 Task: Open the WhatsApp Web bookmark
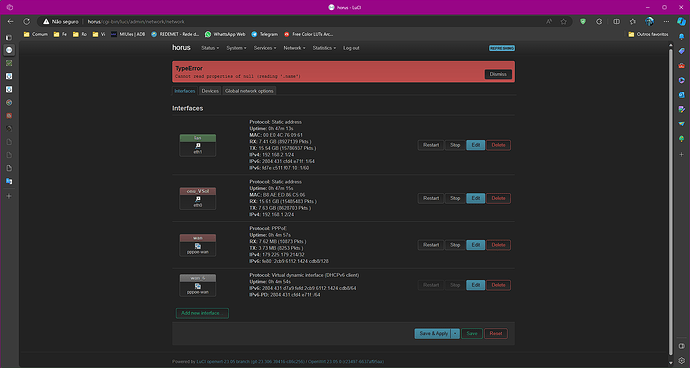point(225,34)
